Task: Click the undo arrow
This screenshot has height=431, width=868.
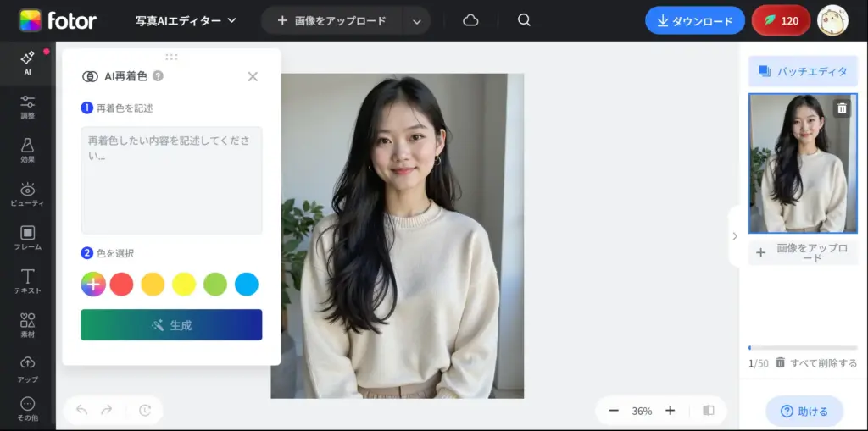Action: [82, 410]
